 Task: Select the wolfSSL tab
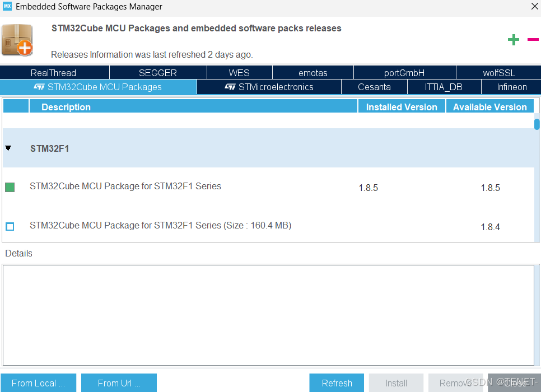[498, 72]
